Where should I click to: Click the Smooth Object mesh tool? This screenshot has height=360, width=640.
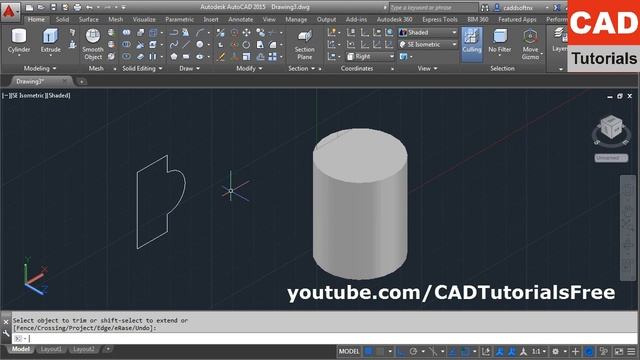coord(93,44)
